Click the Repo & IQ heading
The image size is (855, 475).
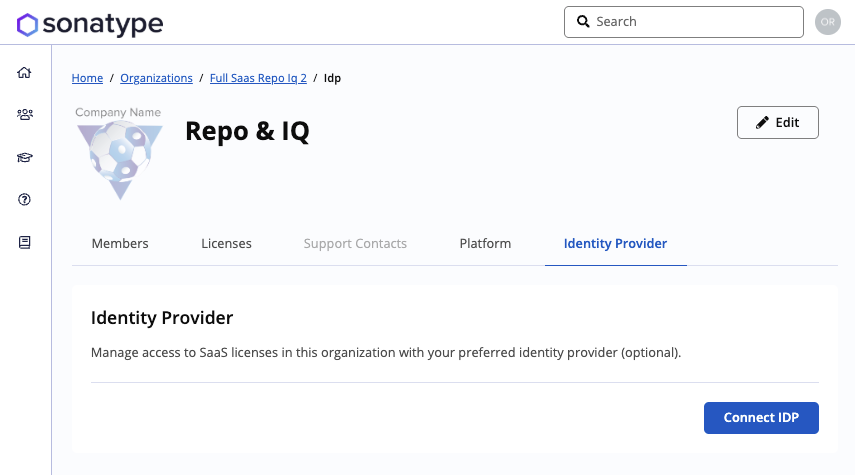coord(248,131)
